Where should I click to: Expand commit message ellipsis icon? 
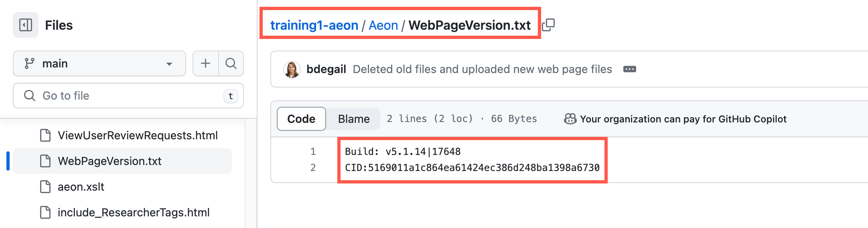629,69
